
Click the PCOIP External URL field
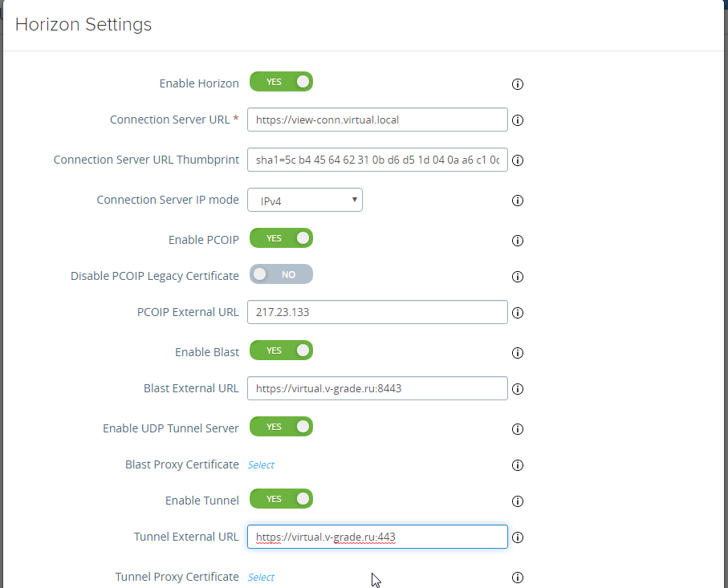pyautogui.click(x=377, y=312)
